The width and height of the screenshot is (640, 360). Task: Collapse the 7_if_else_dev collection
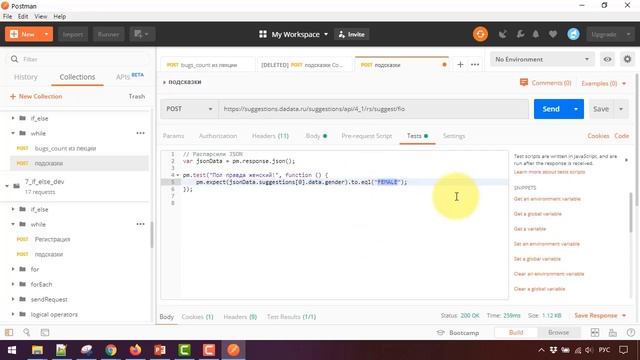pyautogui.click(x=7, y=186)
